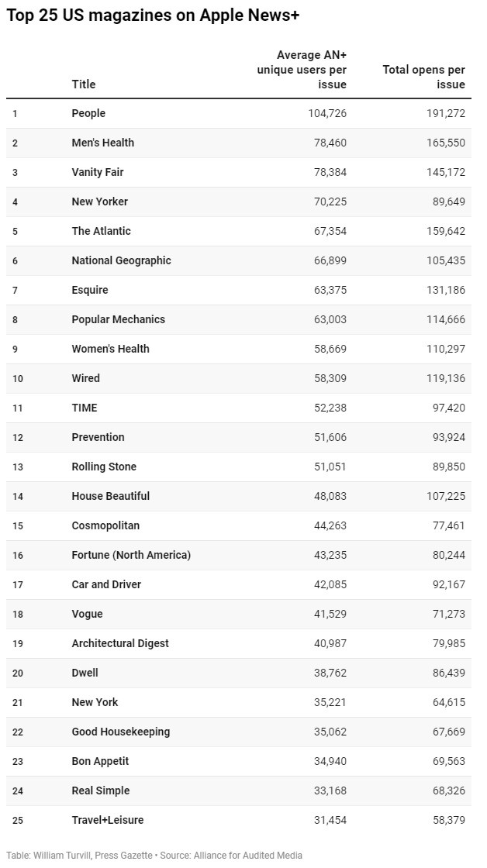Select the Vanity Fair row
487x868 pixels.
coord(98,172)
